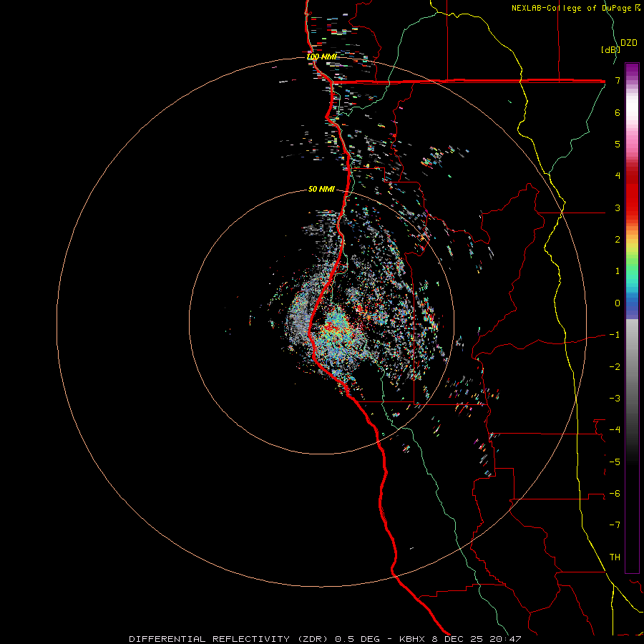This screenshot has height=644, width=644.
Task: Click the 20:47 timestamp in the caption
Action: coord(506,639)
